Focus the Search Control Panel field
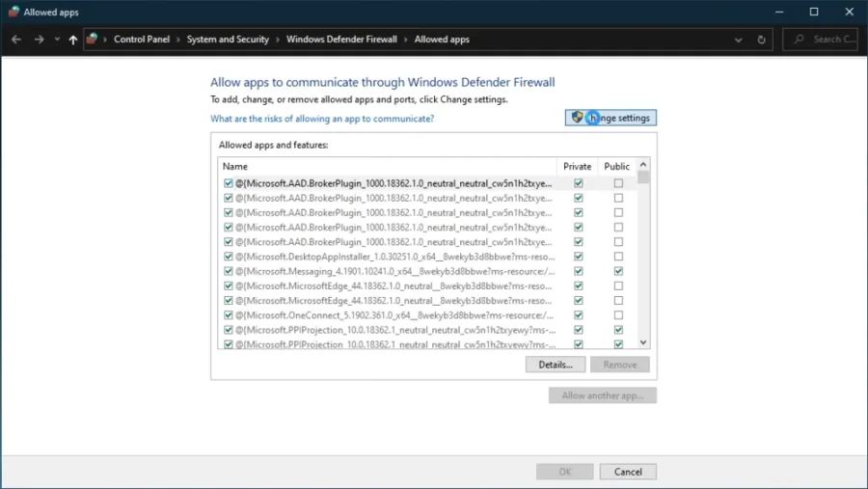Screen dimensions: 868x489 pyautogui.click(x=821, y=40)
